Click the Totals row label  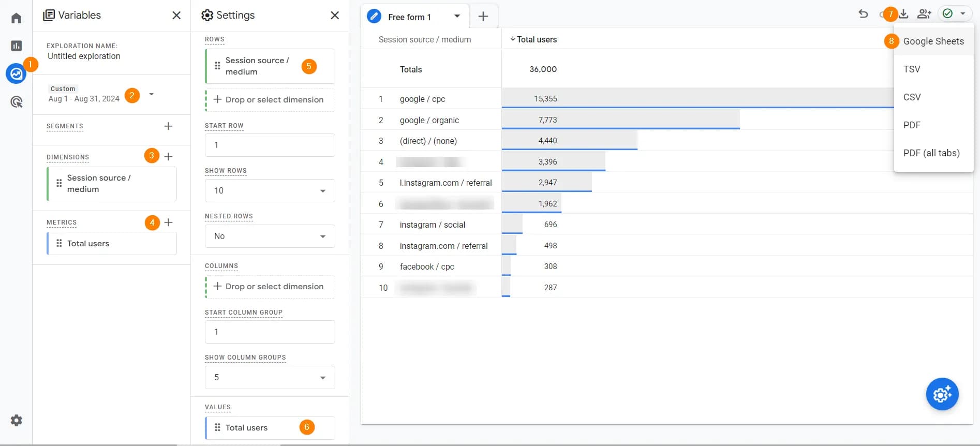click(411, 69)
